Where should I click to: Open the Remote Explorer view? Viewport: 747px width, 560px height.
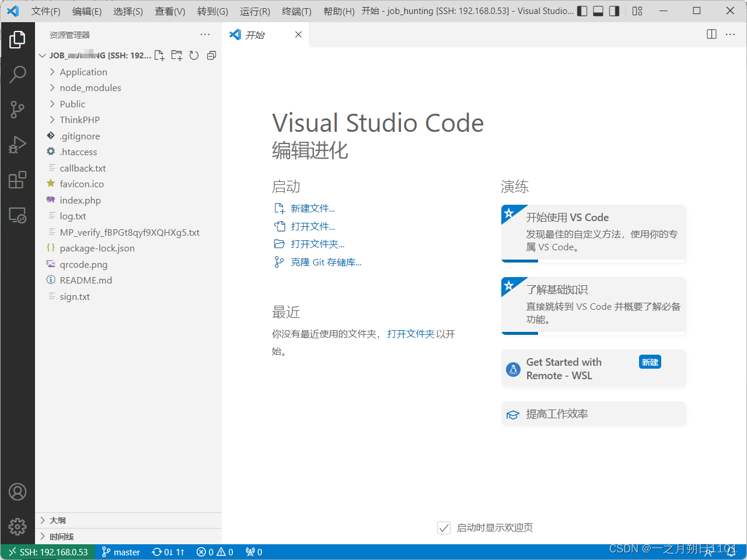(18, 215)
